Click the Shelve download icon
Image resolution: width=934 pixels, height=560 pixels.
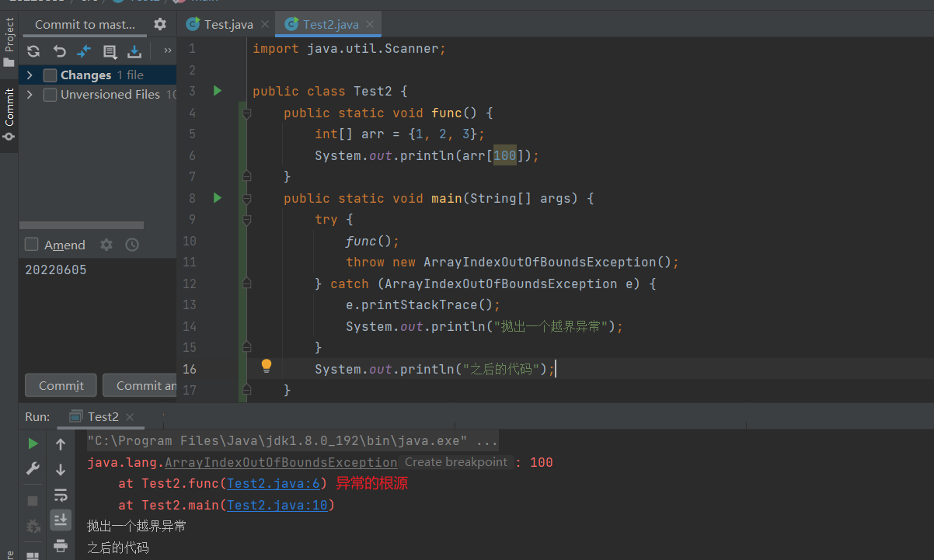click(134, 51)
